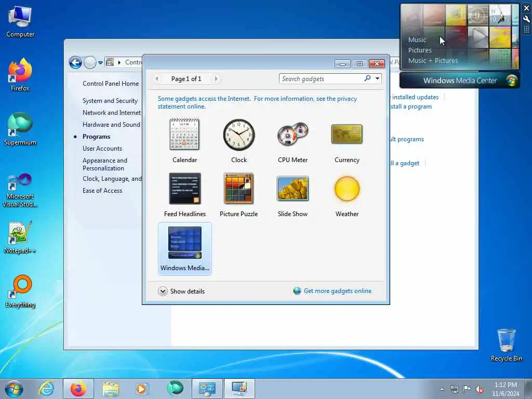532x399 pixels.
Task: Select the Clock gadget
Action: pos(239,141)
